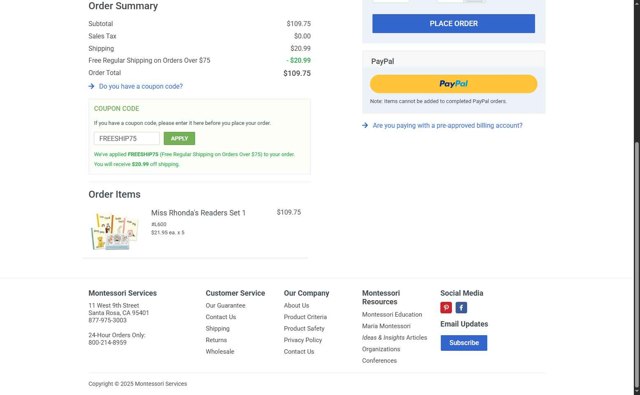640x395 pixels.
Task: Click the COUPON CODE heading
Action: point(116,109)
